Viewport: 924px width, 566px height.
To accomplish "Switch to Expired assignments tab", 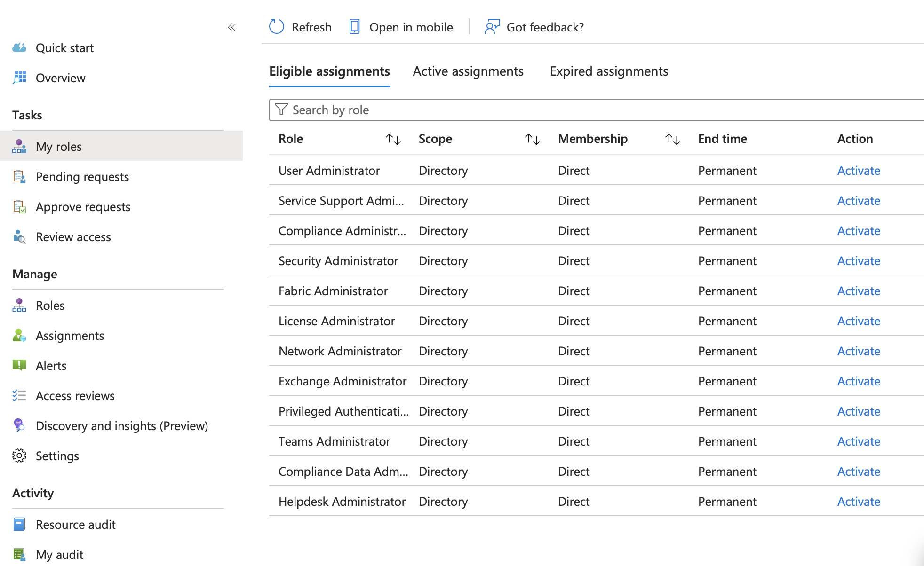I will click(x=609, y=71).
